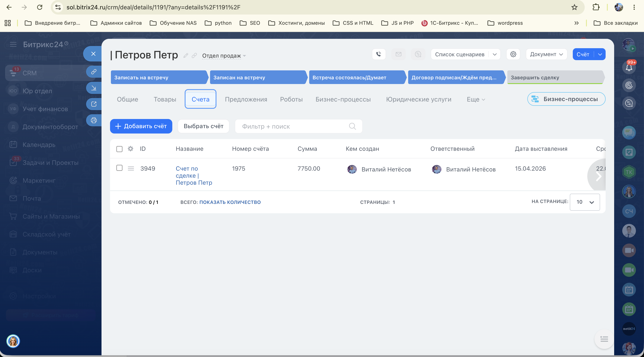The image size is (644, 357).
Task: Expand the Счёт button dropdown arrow
Action: [600, 54]
